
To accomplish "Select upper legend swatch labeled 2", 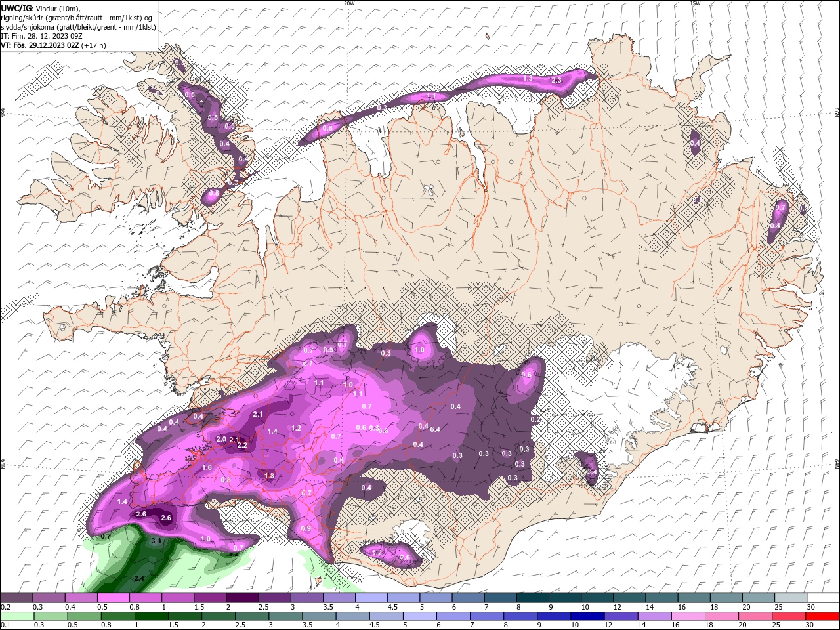I will 242,598.
